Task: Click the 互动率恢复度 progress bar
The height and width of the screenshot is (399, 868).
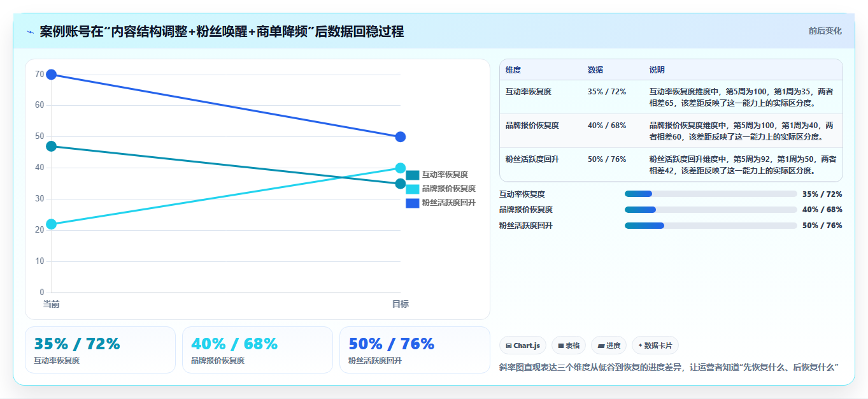Action: click(711, 194)
